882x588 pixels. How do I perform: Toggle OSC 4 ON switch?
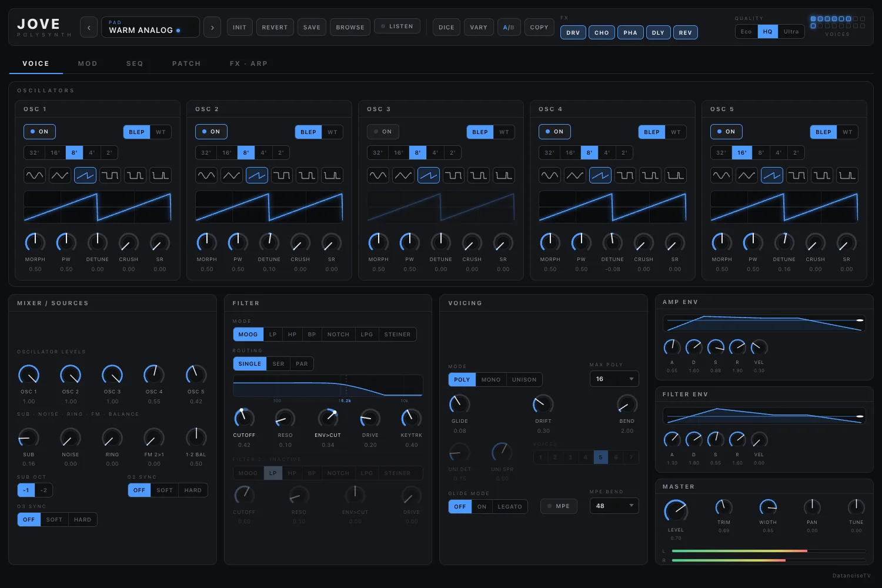(554, 132)
